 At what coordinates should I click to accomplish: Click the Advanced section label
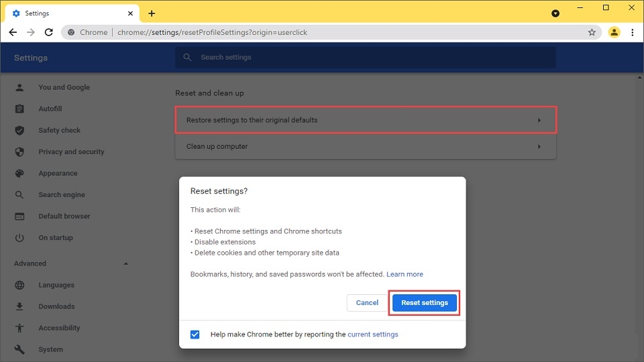(30, 263)
